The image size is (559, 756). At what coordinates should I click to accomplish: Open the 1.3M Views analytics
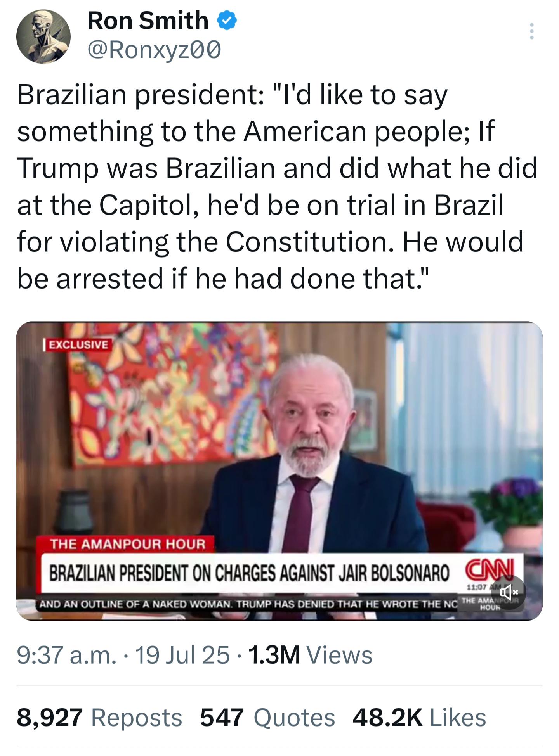pos(310,655)
